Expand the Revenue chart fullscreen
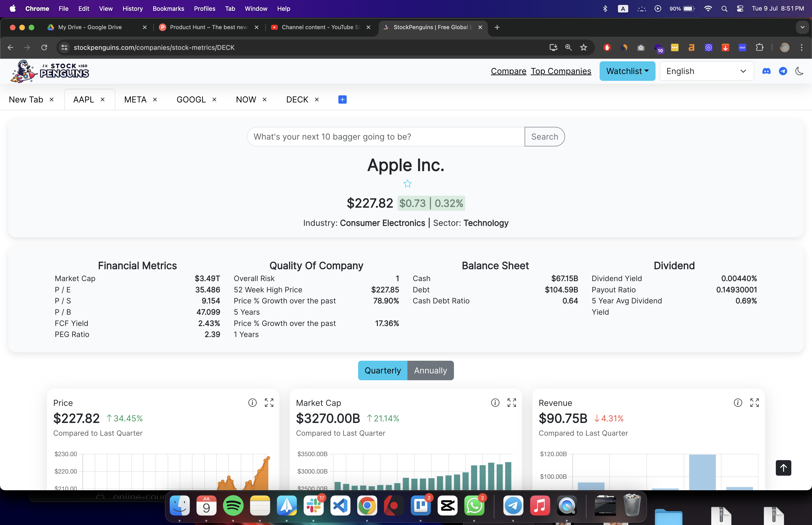This screenshot has width=812, height=525. pyautogui.click(x=755, y=403)
